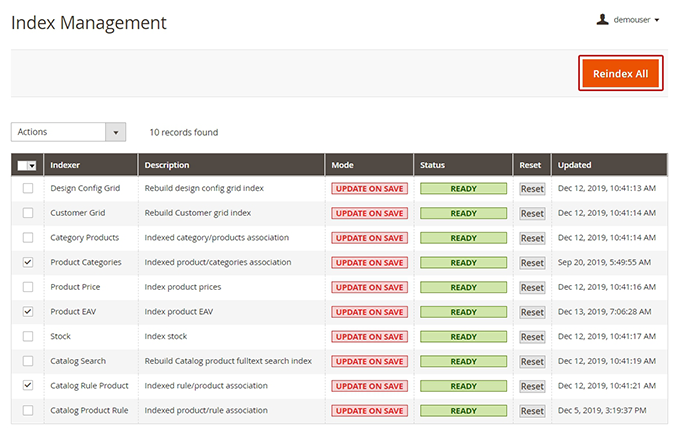Click the Reindex All button
This screenshot has height=440, width=684.
pos(620,74)
